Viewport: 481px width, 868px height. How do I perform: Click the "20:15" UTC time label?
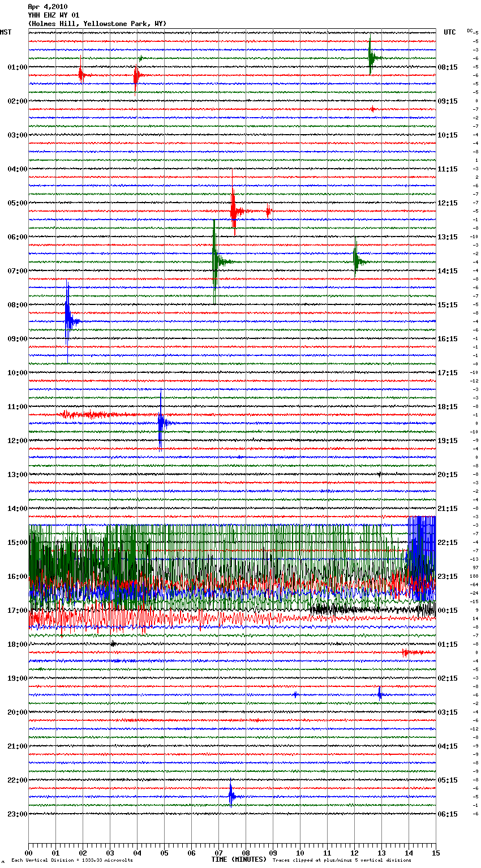(448, 475)
